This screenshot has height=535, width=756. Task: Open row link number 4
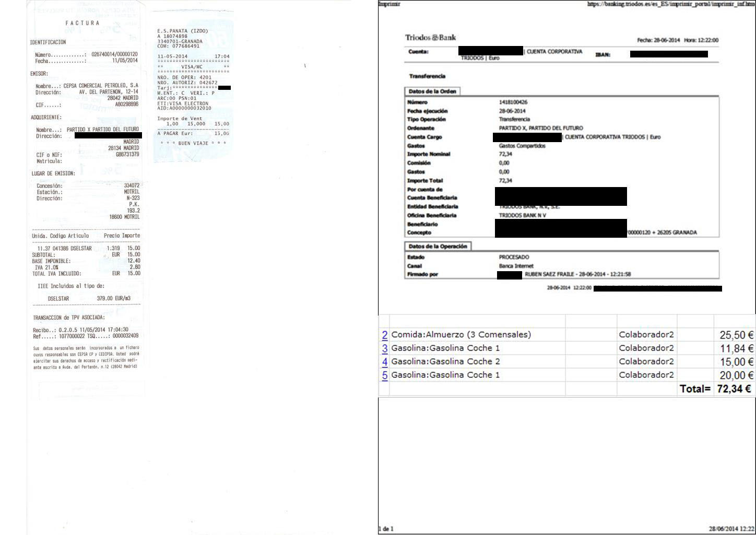(385, 362)
